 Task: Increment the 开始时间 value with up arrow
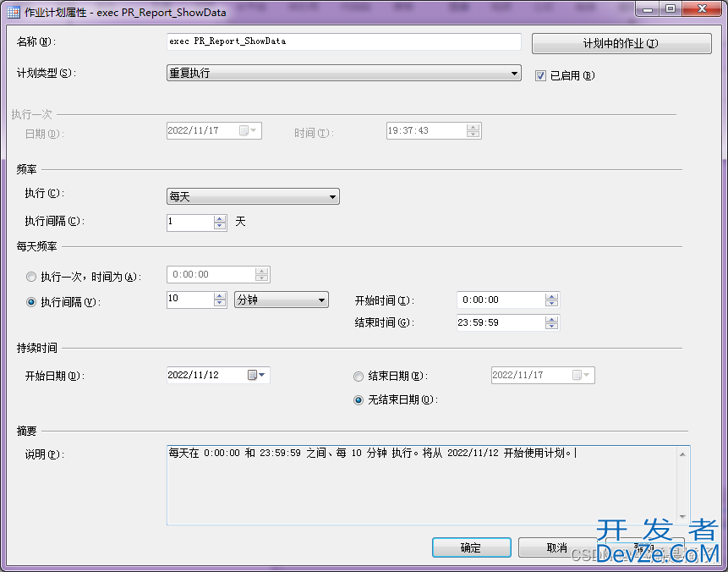551,297
